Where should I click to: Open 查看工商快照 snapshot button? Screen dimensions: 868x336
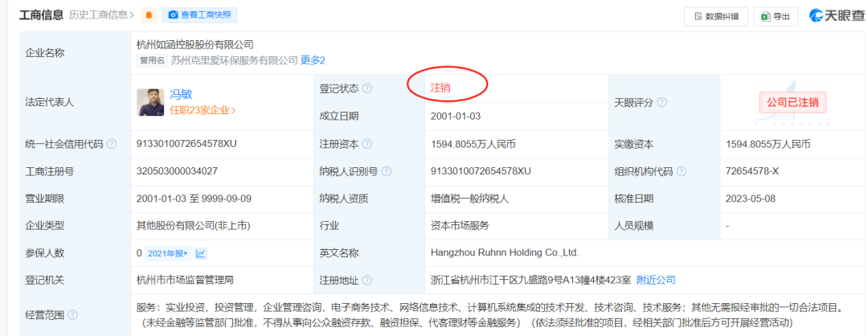200,15
